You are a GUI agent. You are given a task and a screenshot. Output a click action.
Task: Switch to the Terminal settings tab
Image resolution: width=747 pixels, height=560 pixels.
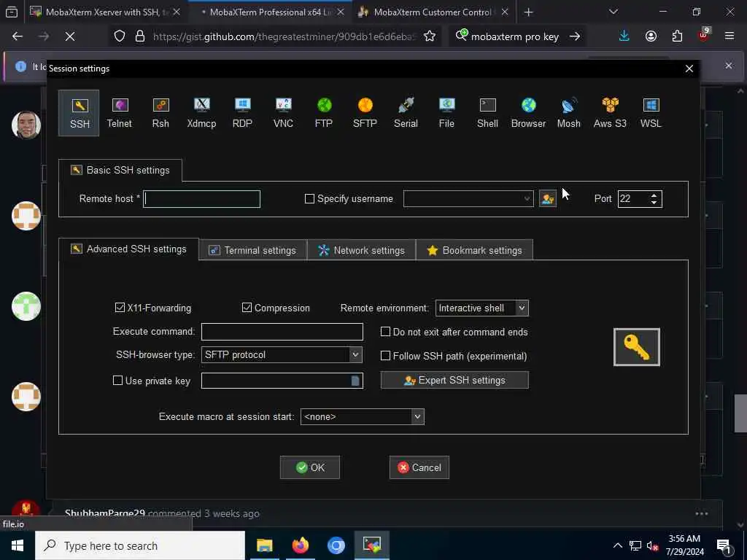click(x=253, y=250)
